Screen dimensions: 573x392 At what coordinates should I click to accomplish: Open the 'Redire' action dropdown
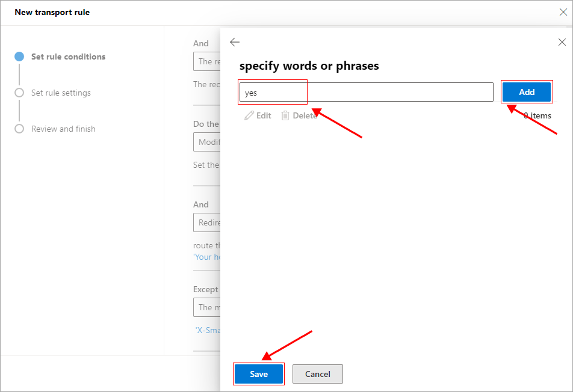206,222
